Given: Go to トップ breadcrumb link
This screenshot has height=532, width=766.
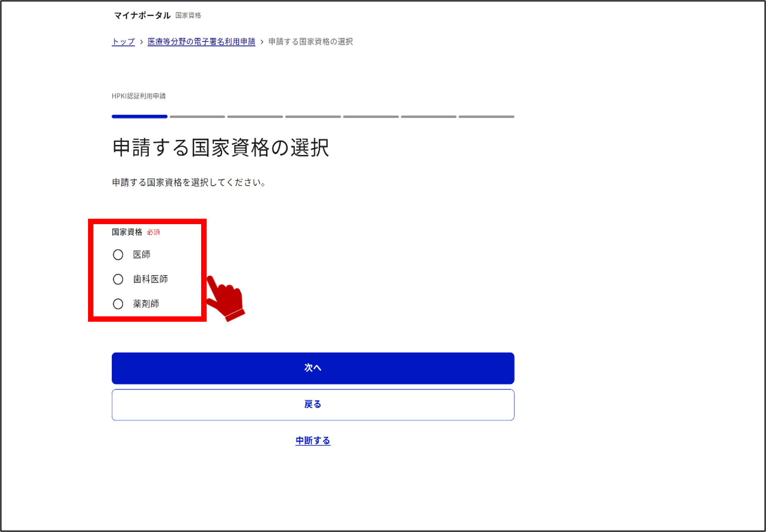Looking at the screenshot, I should 123,42.
